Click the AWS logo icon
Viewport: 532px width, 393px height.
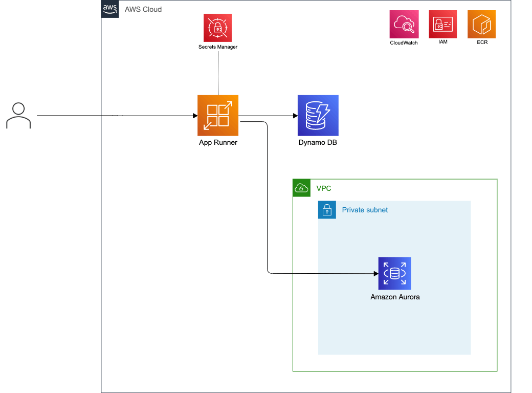coord(110,9)
